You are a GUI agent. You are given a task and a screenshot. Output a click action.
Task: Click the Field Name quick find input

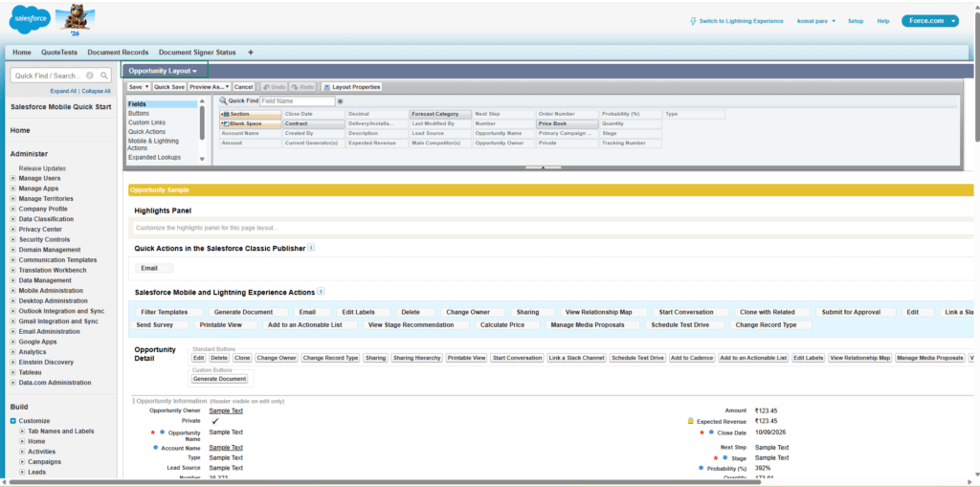(x=298, y=101)
